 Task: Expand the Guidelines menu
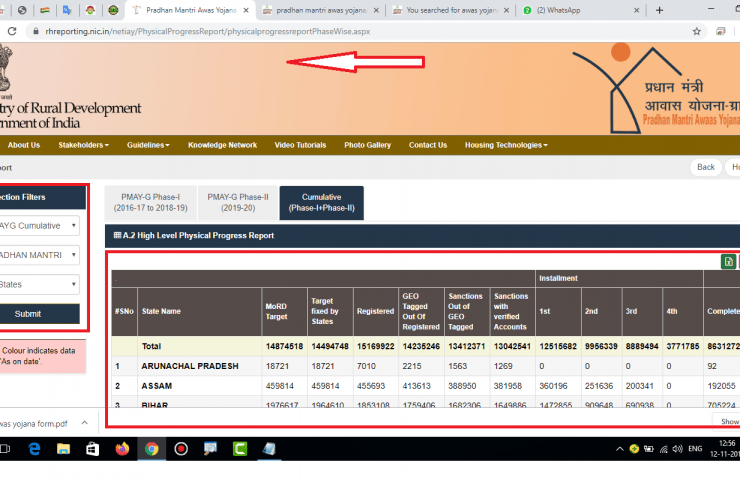pos(148,145)
